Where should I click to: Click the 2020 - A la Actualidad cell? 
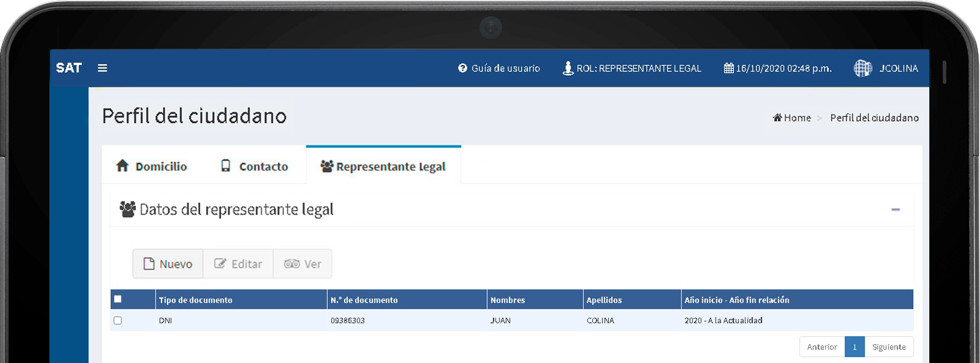point(723,320)
